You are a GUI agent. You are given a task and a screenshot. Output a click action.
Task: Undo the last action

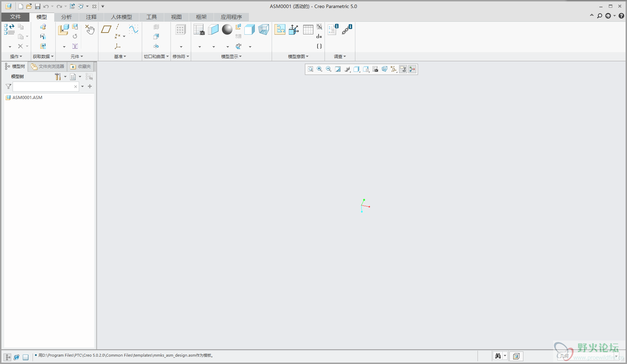click(46, 6)
